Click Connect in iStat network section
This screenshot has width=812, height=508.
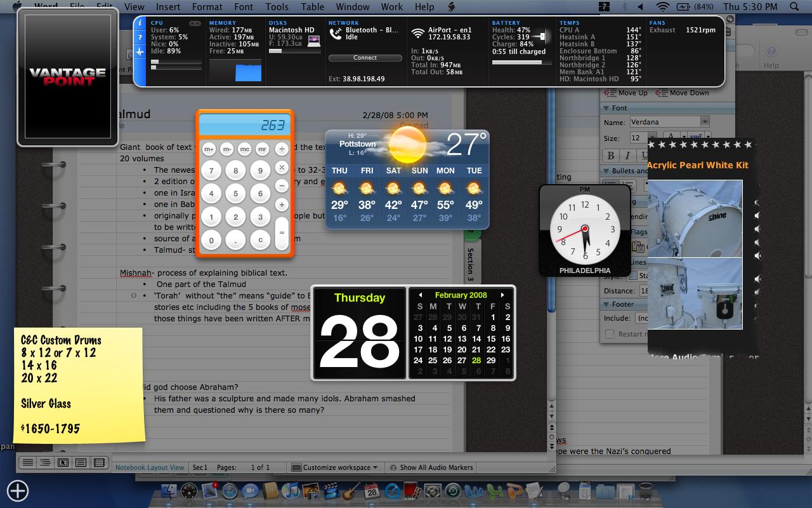[365, 58]
